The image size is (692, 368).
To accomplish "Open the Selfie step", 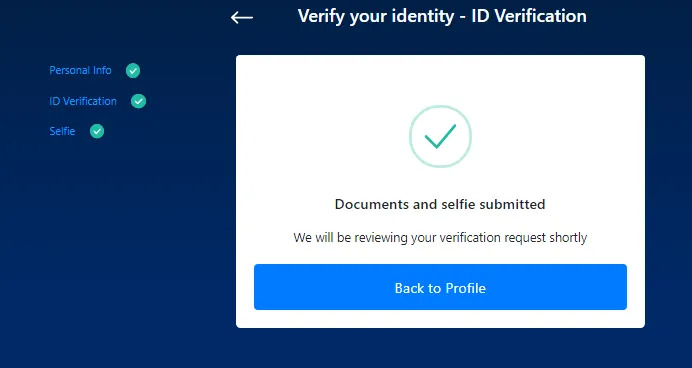I will coord(62,131).
